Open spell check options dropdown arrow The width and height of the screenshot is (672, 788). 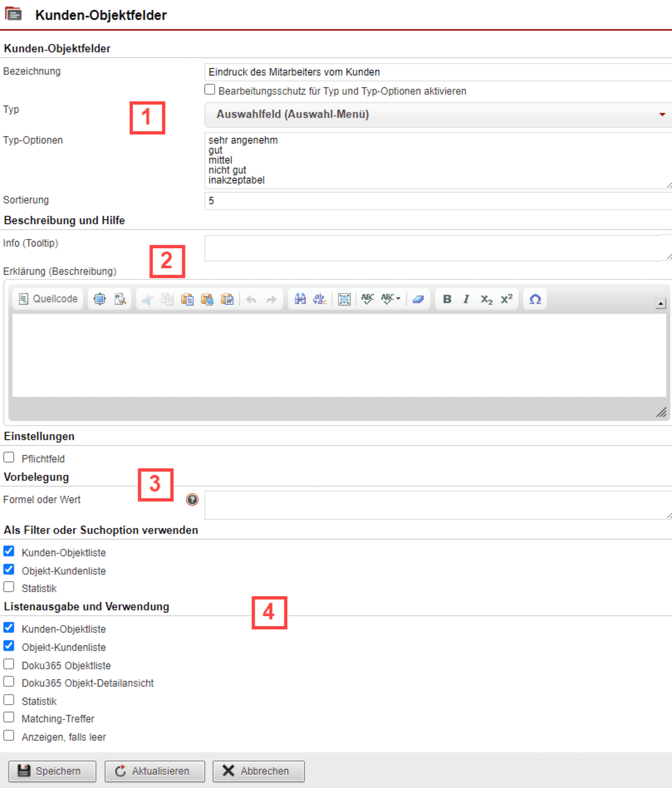point(398,299)
